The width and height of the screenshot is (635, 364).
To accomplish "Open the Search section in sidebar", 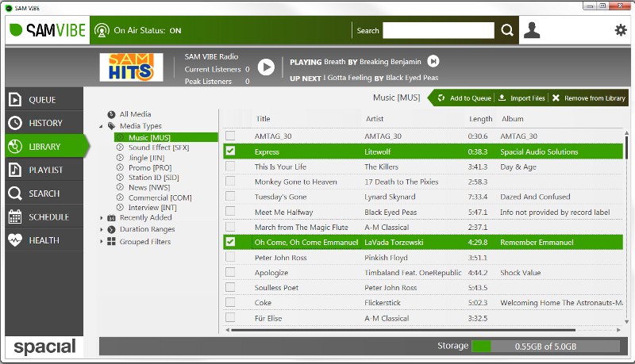I will pos(44,193).
